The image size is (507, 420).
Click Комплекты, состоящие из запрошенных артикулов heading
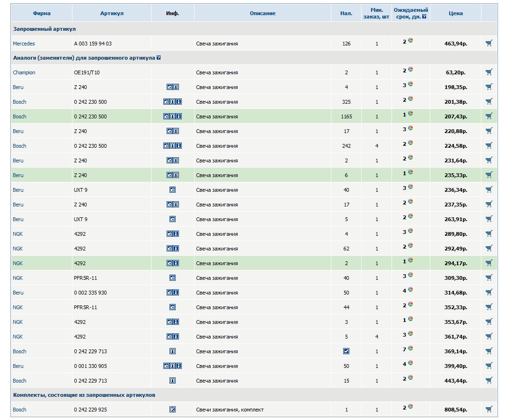[x=84, y=395]
